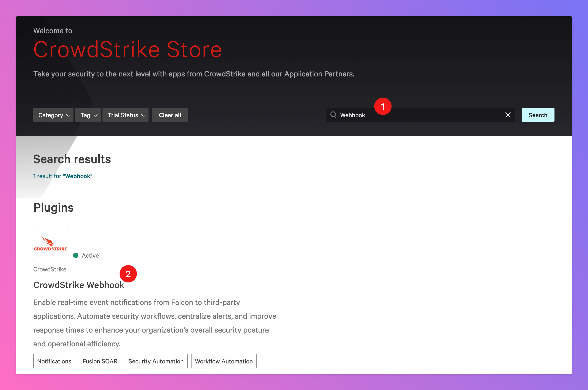Viewport: 588px width, 390px height.
Task: Click the green Active status dot
Action: point(76,255)
